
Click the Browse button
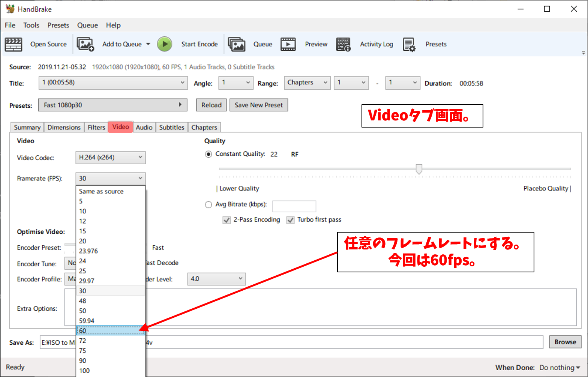click(565, 342)
